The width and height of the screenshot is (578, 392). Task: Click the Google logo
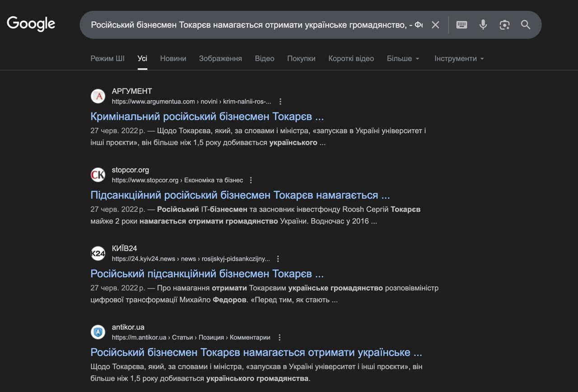pos(31,24)
